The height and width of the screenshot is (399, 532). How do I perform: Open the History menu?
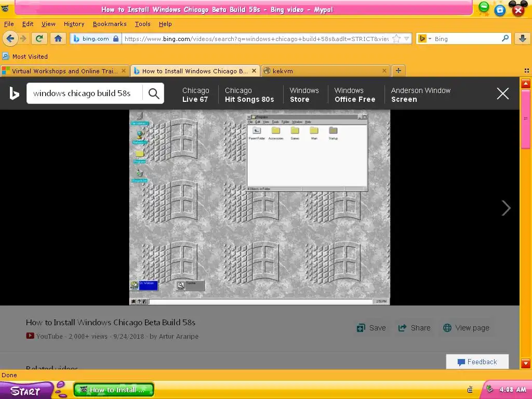click(x=74, y=24)
